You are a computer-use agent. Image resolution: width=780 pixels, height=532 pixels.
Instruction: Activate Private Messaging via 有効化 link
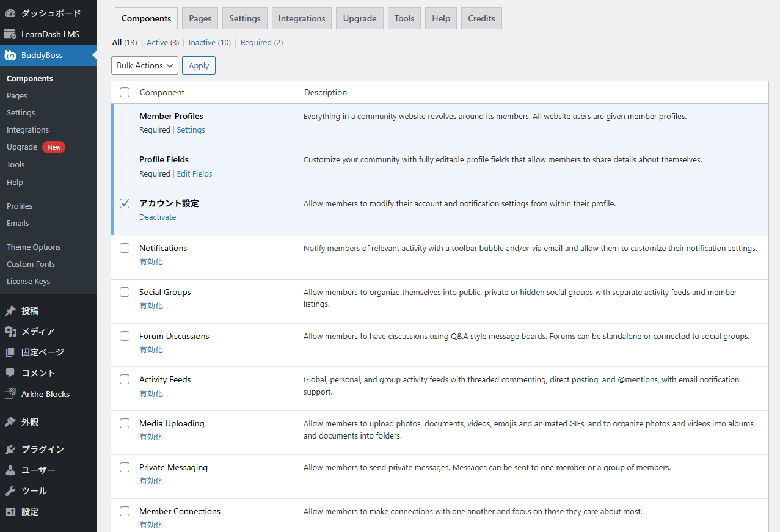point(151,481)
